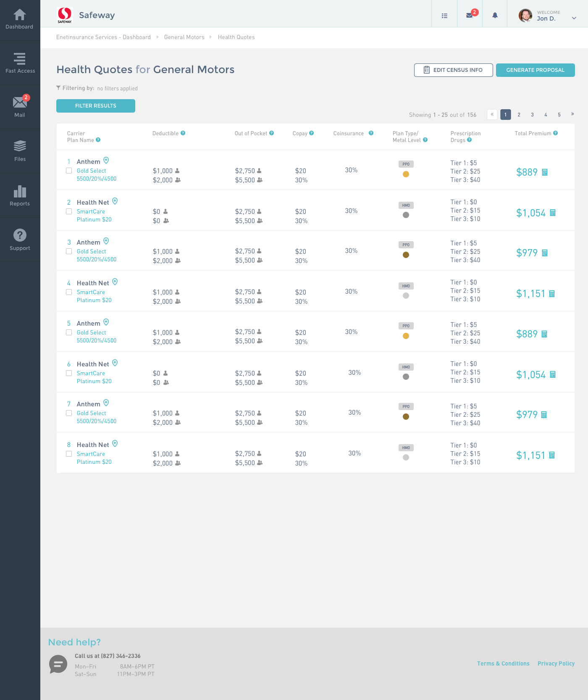588x700 pixels.
Task: Open Mail from the left sidebar
Action: pos(20,107)
